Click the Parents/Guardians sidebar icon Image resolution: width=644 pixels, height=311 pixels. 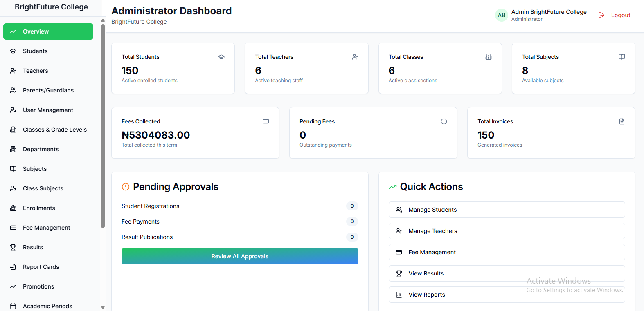point(13,90)
